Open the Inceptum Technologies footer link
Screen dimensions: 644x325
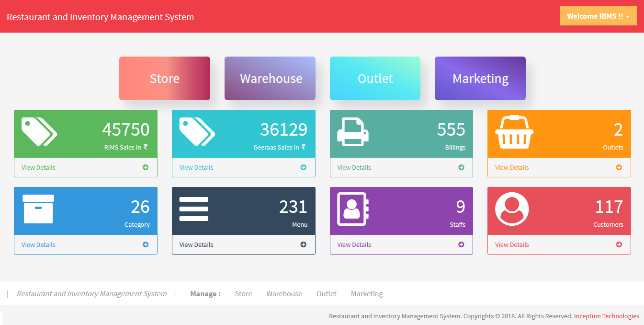[x=606, y=316]
